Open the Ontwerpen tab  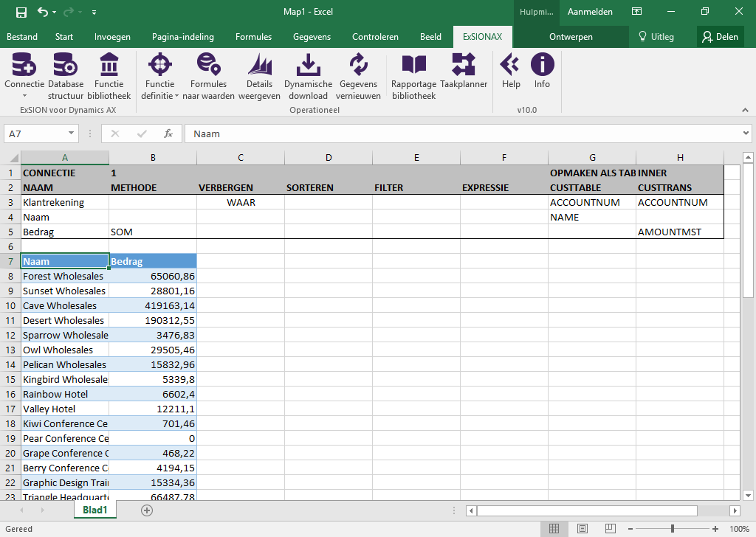(571, 37)
